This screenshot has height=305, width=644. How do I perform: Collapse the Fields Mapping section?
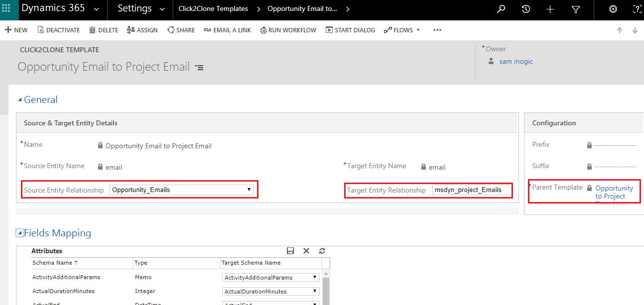(x=20, y=232)
